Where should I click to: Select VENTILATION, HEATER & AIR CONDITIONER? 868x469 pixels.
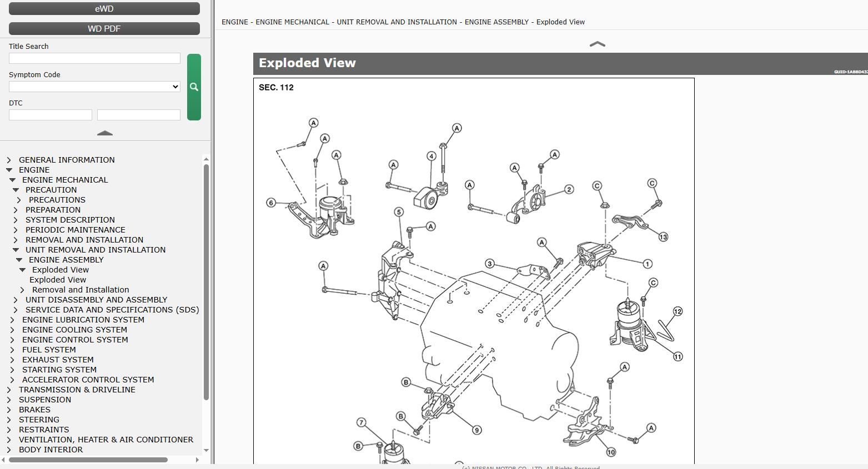coord(106,440)
